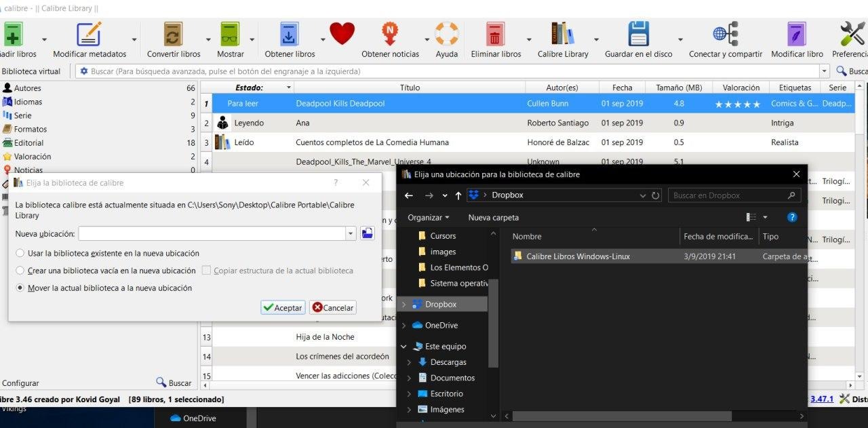Click the search gear icon in search bar
The width and height of the screenshot is (868, 428).
click(84, 71)
